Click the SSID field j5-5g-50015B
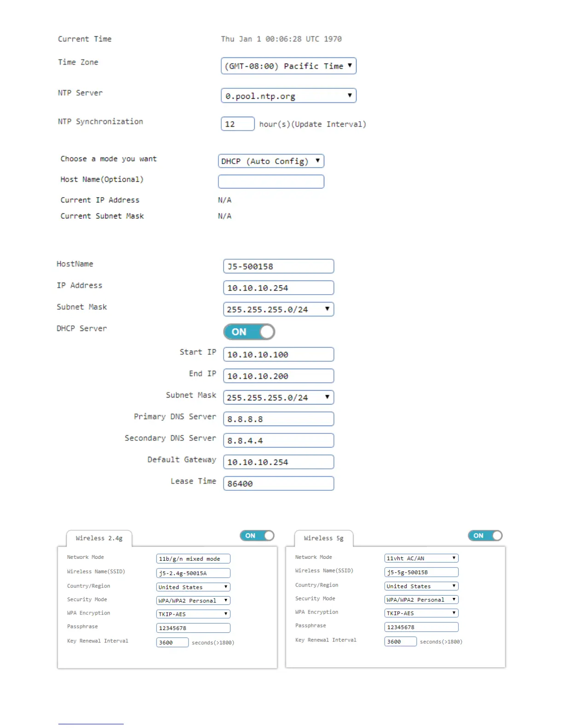Viewport: 563px width, 728px height. pos(421,572)
